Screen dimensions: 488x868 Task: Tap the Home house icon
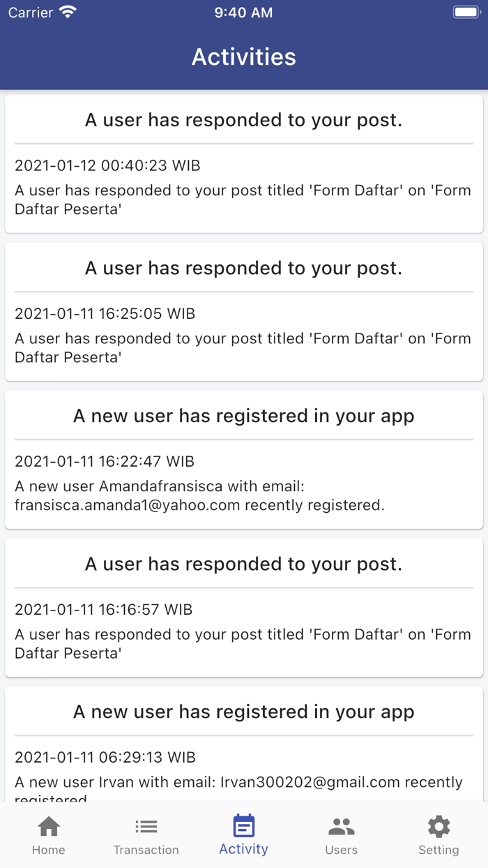(49, 827)
